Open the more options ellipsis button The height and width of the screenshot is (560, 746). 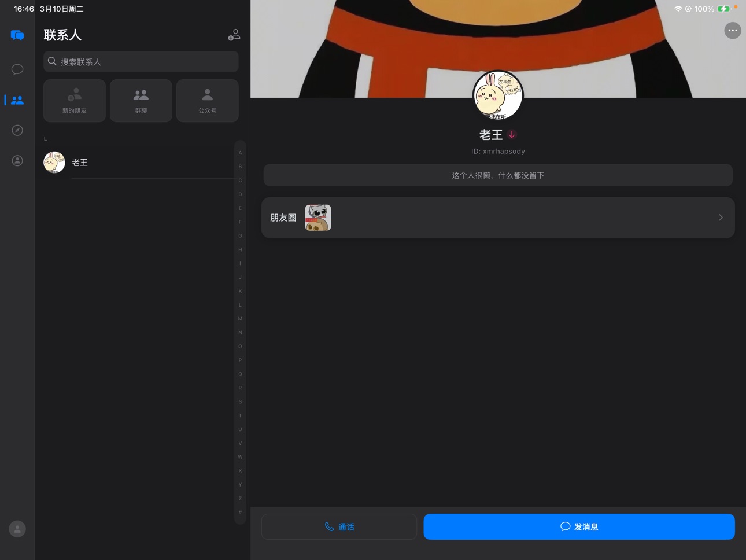pyautogui.click(x=733, y=31)
